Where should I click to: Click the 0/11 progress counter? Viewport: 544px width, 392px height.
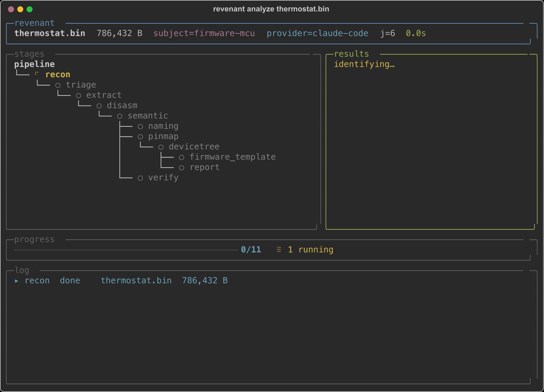point(251,249)
